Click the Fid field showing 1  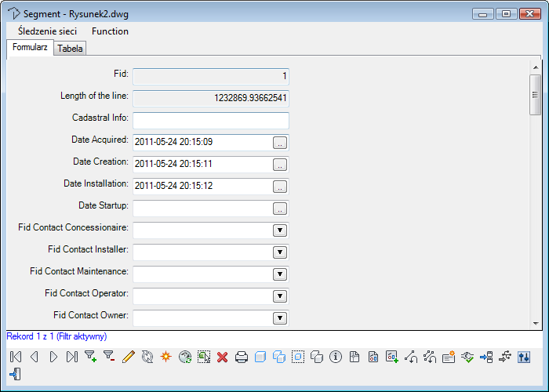point(211,76)
